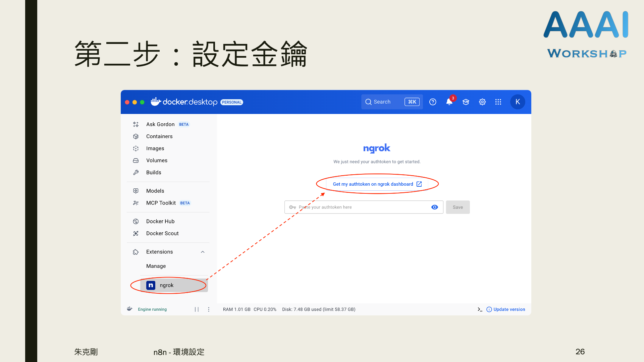This screenshot has height=362, width=644.
Task: Click the ngrok extension icon in sidebar
Action: tap(151, 285)
